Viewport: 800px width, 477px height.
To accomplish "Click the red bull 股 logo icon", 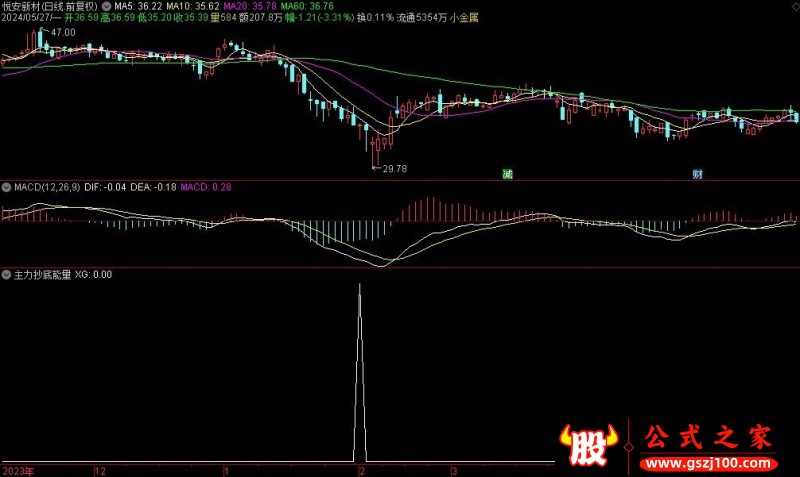I will (x=587, y=446).
